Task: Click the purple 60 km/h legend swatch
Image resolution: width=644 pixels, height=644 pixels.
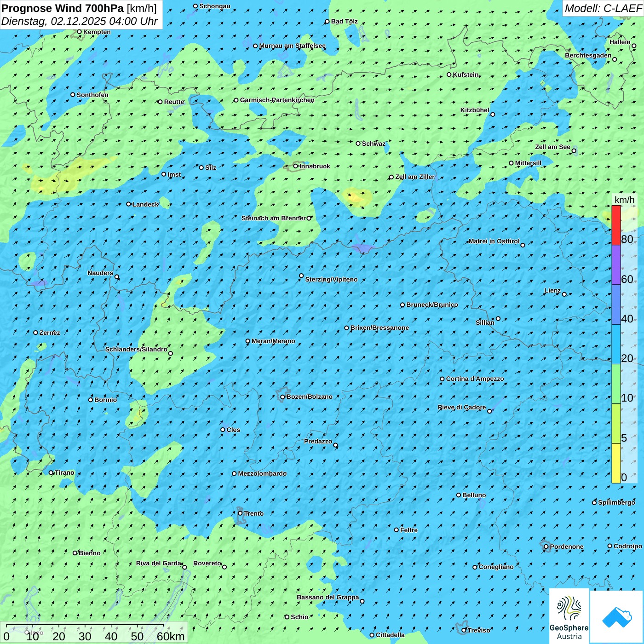Action: coord(616,265)
